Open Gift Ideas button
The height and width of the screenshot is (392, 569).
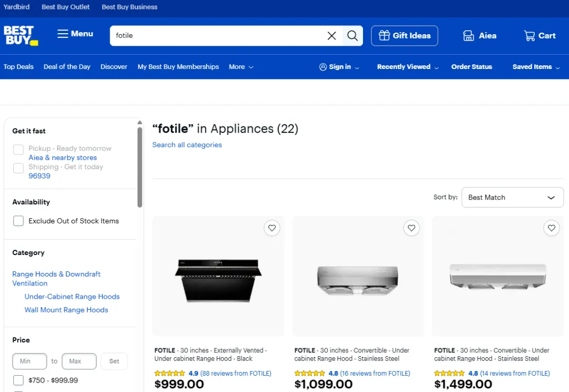coord(404,36)
